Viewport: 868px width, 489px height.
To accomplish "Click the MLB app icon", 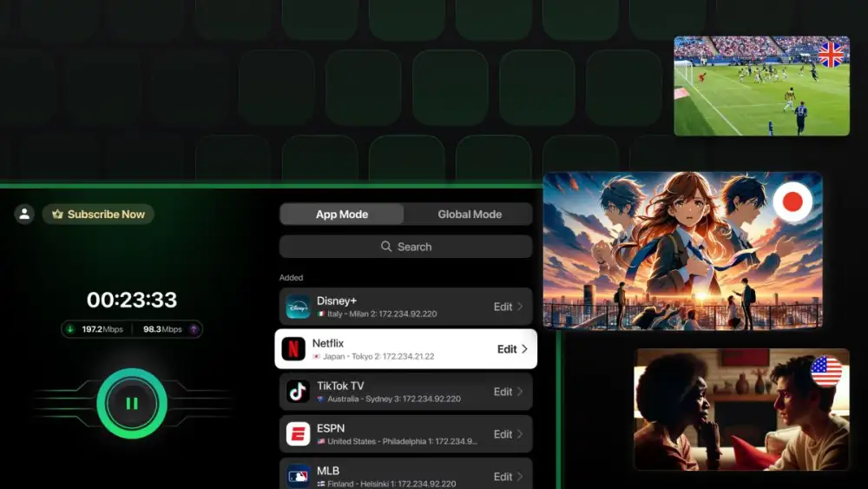I will point(298,476).
